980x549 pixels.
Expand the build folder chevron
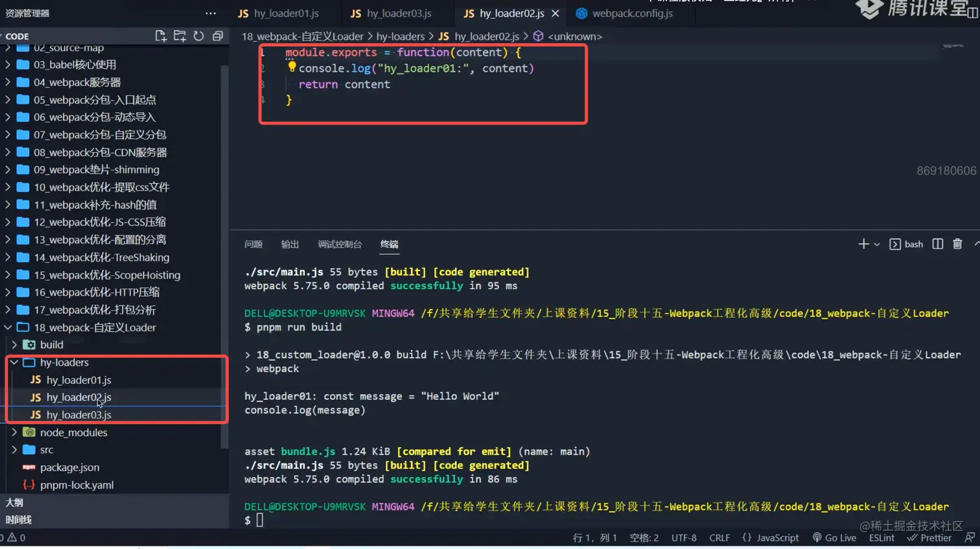tap(14, 345)
